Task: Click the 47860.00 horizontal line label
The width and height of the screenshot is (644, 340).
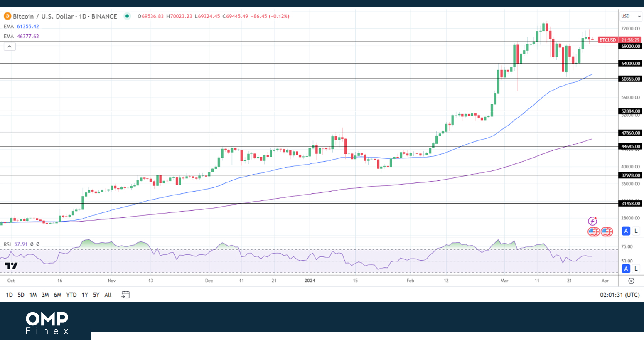Action: point(630,133)
